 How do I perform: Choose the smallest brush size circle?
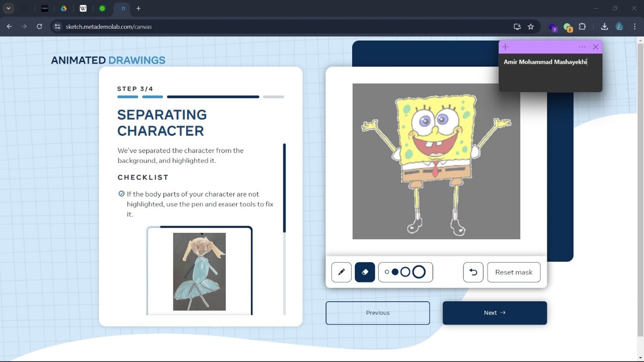click(x=387, y=272)
